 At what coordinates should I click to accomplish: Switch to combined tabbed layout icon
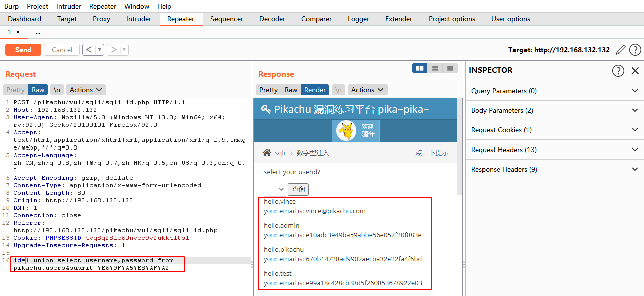[450, 68]
